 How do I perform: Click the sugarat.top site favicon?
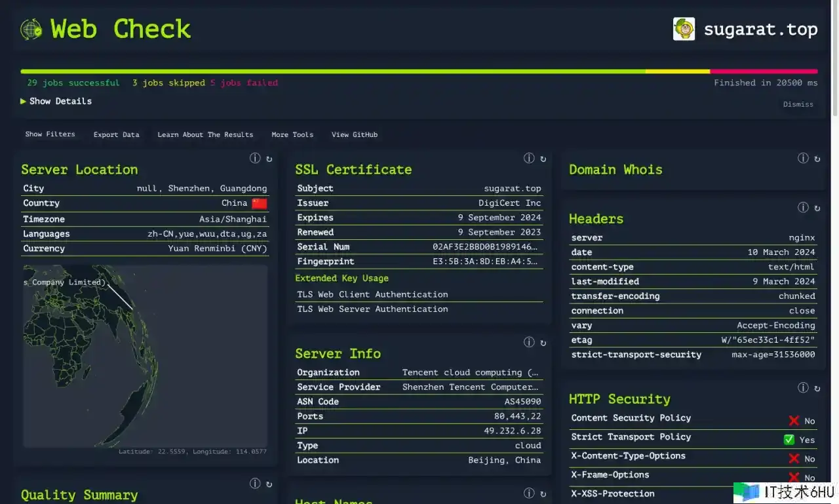684,29
